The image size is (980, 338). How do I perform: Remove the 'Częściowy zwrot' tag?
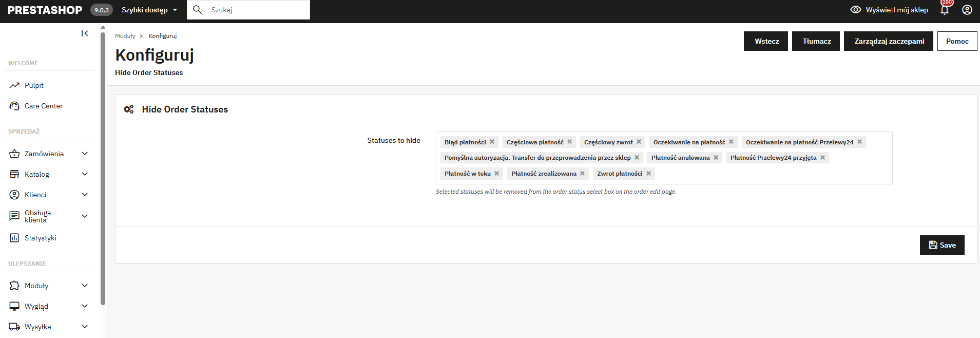click(639, 142)
